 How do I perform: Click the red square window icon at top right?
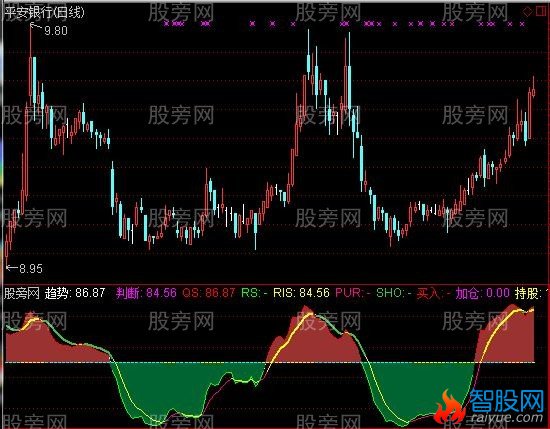[x=541, y=12]
